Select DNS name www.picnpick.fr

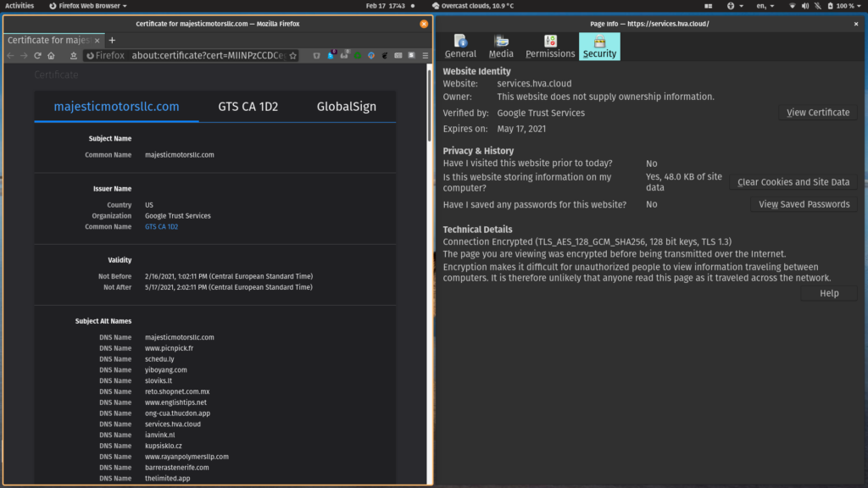(169, 348)
